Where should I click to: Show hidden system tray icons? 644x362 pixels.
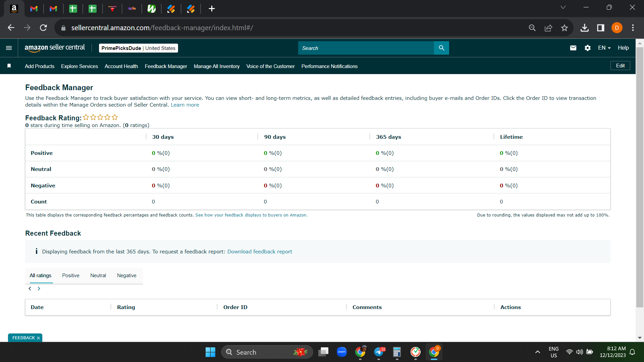[x=538, y=352]
